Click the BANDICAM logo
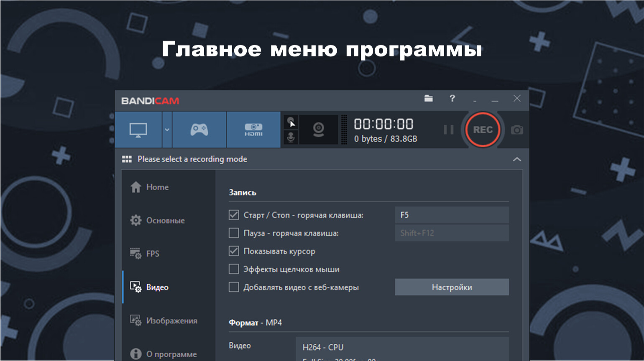 click(150, 101)
